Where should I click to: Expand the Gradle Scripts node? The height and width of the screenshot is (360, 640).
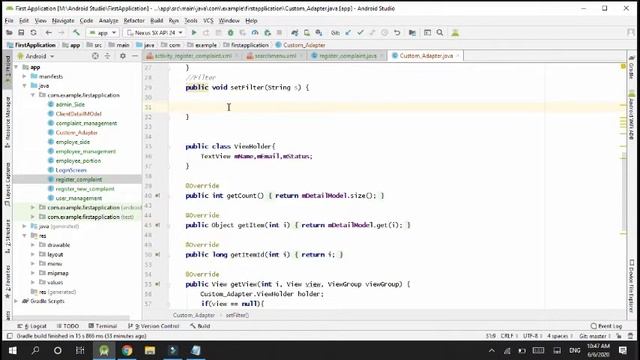pyautogui.click(x=16, y=301)
